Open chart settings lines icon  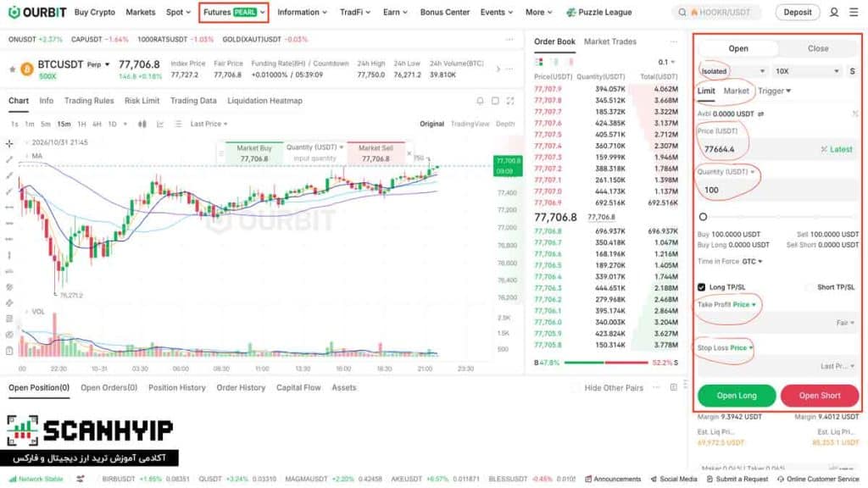click(178, 124)
